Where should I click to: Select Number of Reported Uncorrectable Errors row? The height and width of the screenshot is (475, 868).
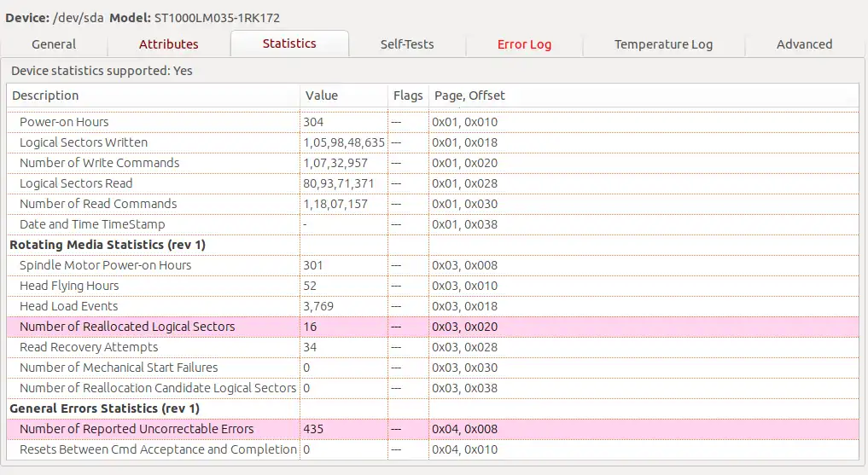coord(433,429)
